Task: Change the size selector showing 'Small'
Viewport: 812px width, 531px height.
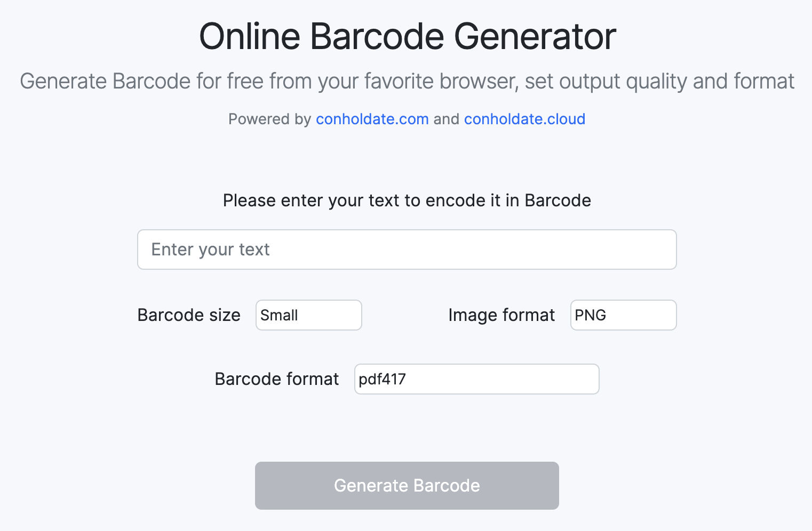Action: point(308,315)
